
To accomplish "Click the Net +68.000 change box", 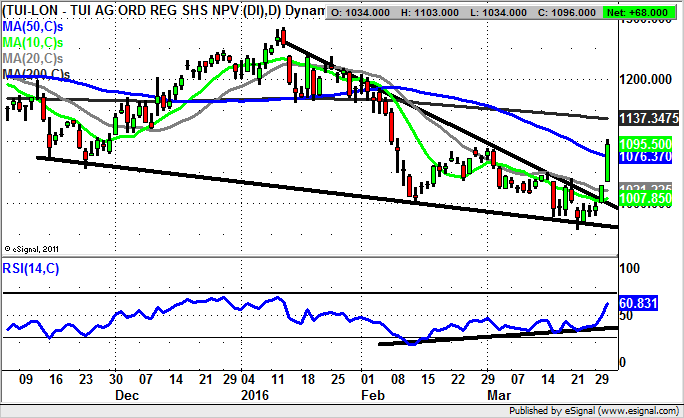I will pos(650,11).
